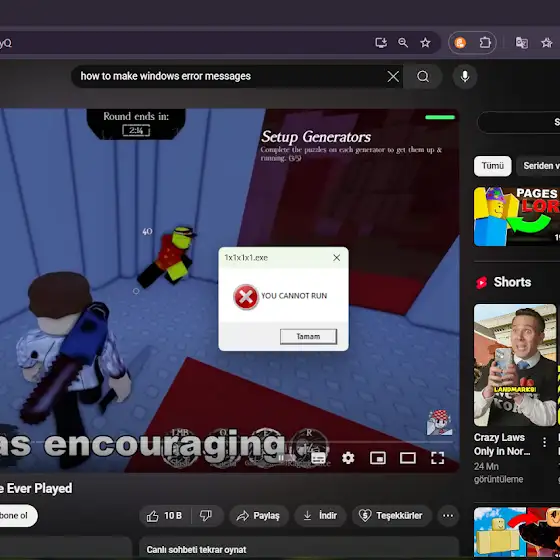
Task: Open Canlı sohbeti tekrar oynat
Action: (299, 549)
